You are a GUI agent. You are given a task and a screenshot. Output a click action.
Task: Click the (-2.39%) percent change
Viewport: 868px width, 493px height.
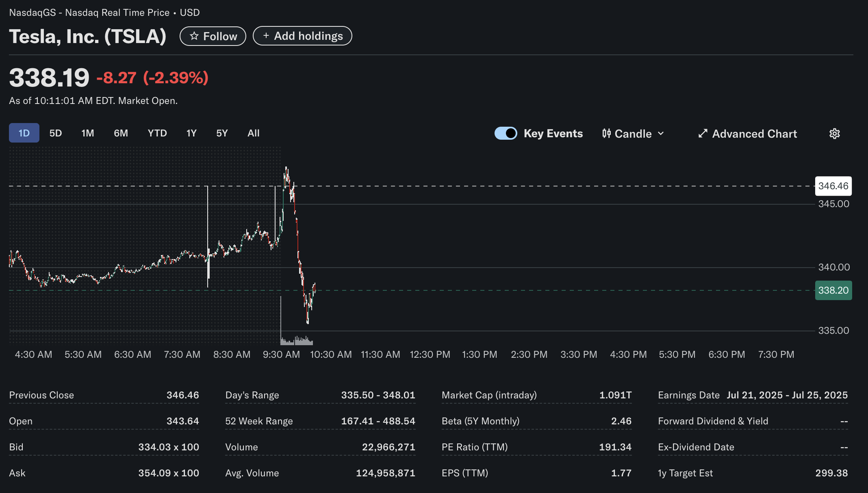click(x=176, y=78)
